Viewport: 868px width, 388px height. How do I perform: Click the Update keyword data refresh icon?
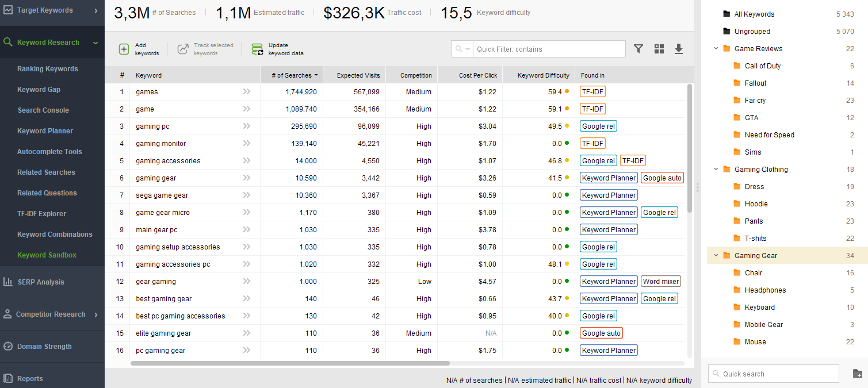point(257,49)
